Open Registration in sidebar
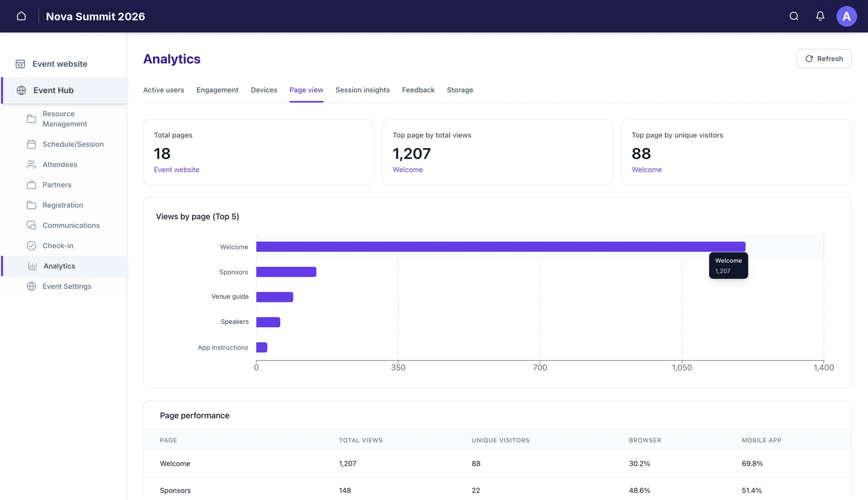The height and width of the screenshot is (500, 868). [63, 205]
